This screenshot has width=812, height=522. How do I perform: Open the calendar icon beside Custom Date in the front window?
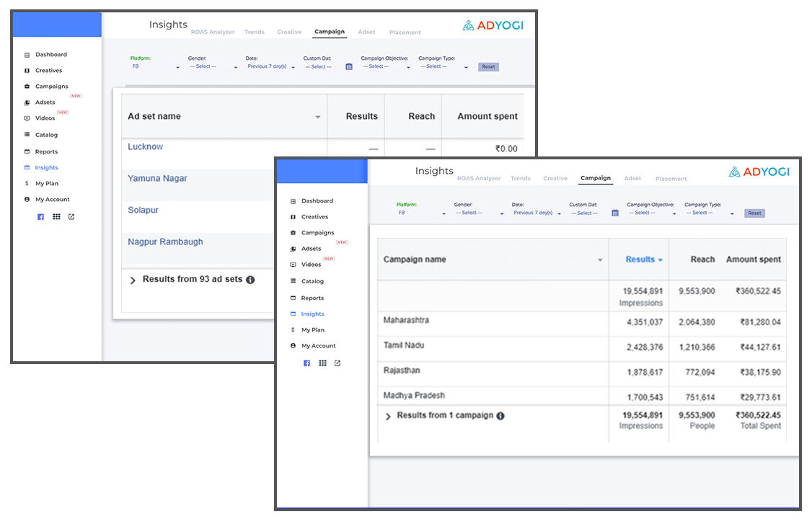[x=615, y=213]
